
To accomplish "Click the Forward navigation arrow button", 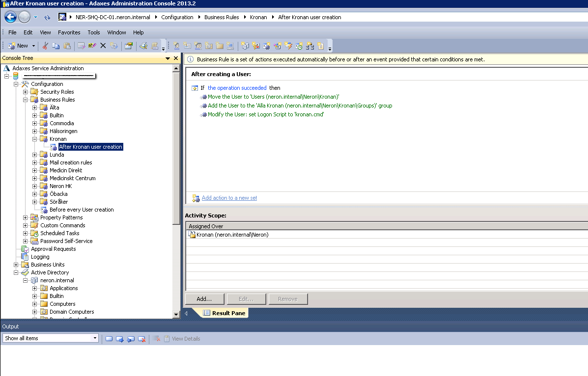I will click(x=25, y=17).
